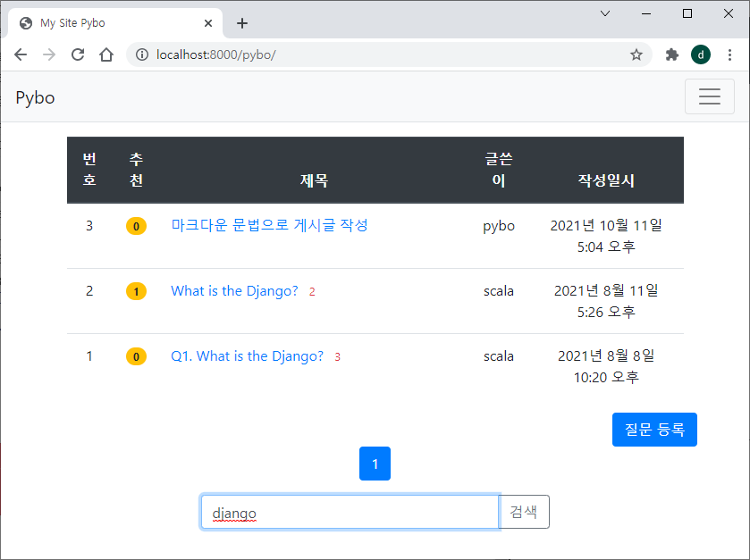Click author scala in question 1 row
This screenshot has width=750, height=560.
point(499,356)
